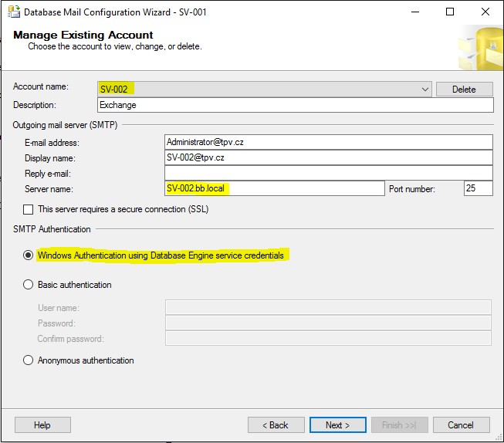The width and height of the screenshot is (504, 443).
Task: Click into the Display name field
Action: (328, 157)
